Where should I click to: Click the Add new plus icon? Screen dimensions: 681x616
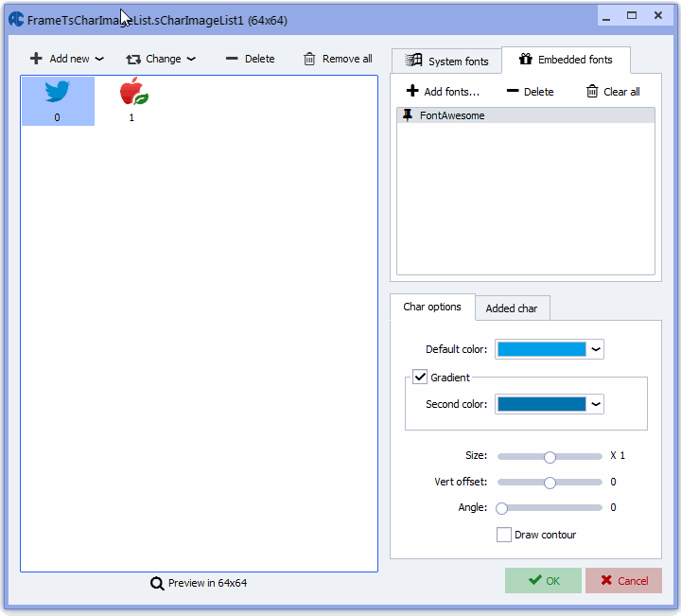[x=36, y=59]
